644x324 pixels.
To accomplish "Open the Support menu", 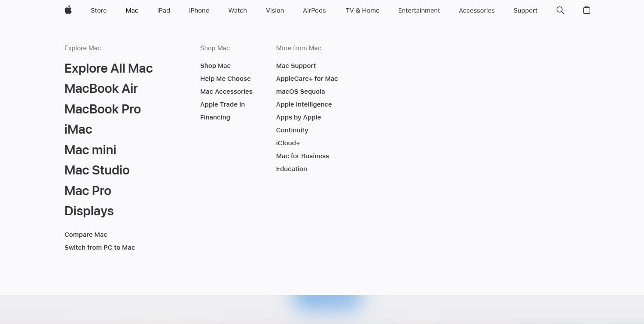I will coord(525,10).
